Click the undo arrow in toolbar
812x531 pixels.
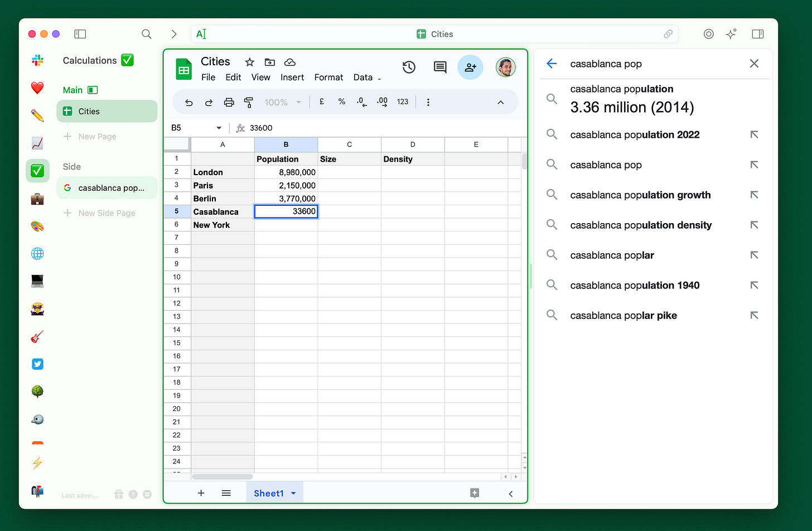(x=189, y=102)
